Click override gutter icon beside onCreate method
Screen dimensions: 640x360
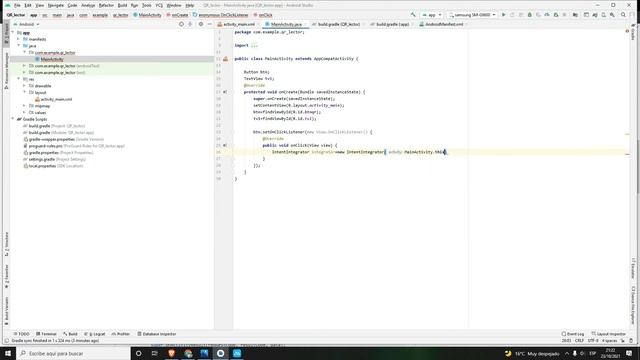pyautogui.click(x=225, y=92)
